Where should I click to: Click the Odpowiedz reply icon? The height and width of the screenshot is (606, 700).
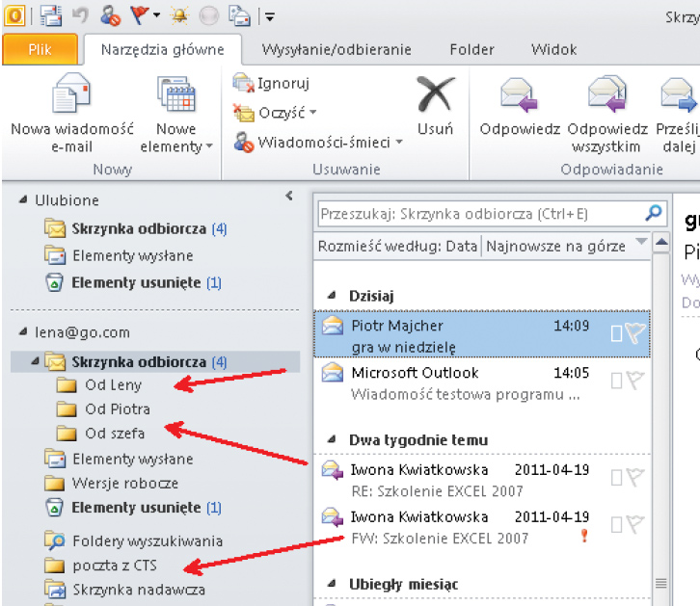pyautogui.click(x=519, y=96)
